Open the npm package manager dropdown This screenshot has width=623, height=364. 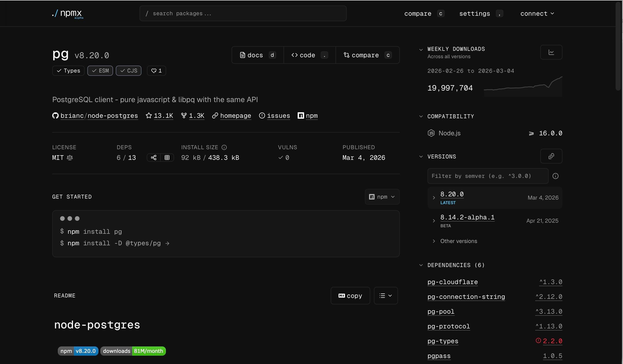(382, 197)
